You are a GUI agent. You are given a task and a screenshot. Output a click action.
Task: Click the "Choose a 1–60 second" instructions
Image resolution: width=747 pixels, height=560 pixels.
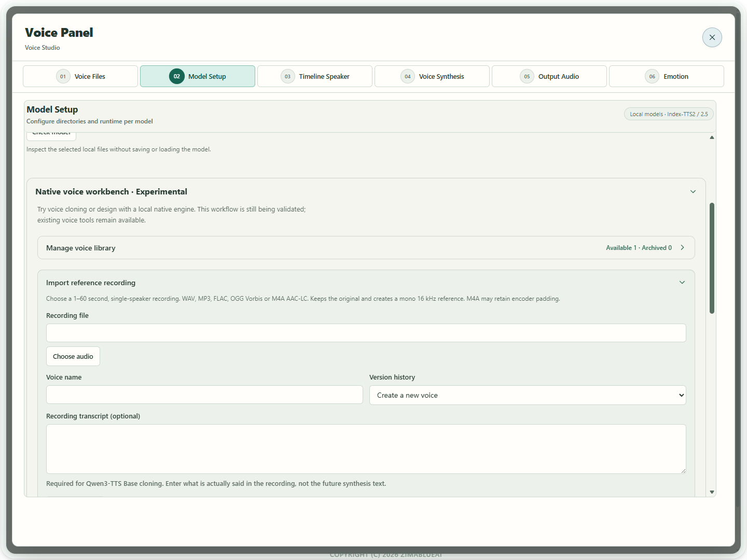[x=303, y=299]
